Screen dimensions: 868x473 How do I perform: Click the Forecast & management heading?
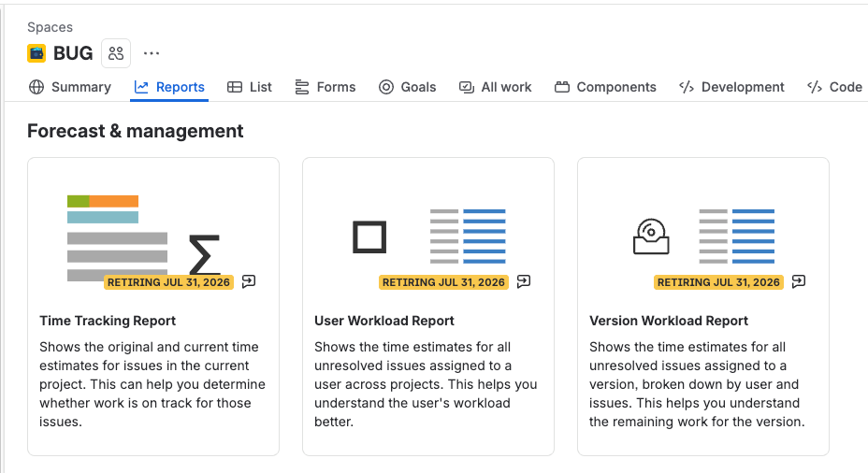point(135,131)
